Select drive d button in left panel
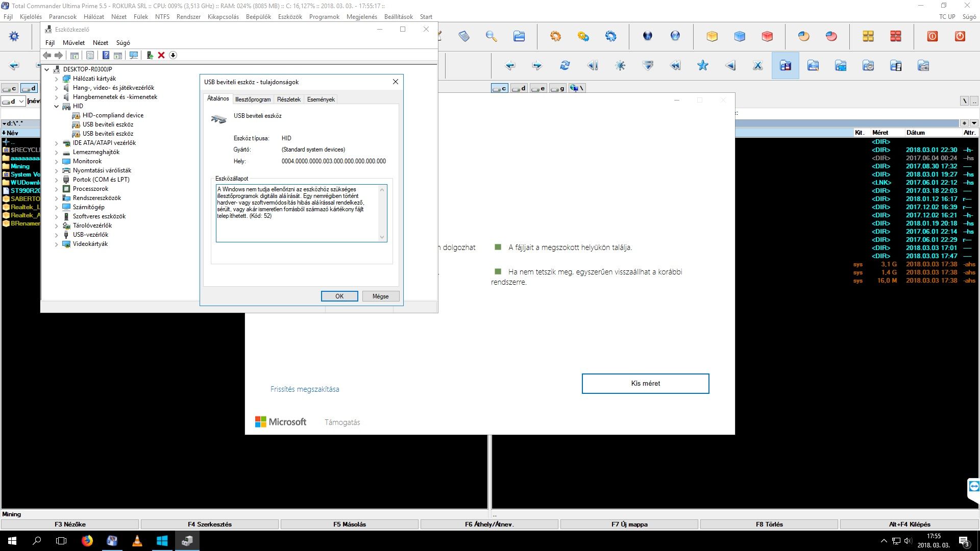 coord(29,88)
